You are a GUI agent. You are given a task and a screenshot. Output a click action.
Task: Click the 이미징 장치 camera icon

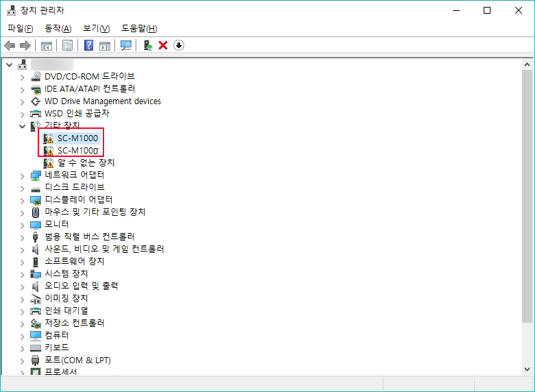[36, 299]
